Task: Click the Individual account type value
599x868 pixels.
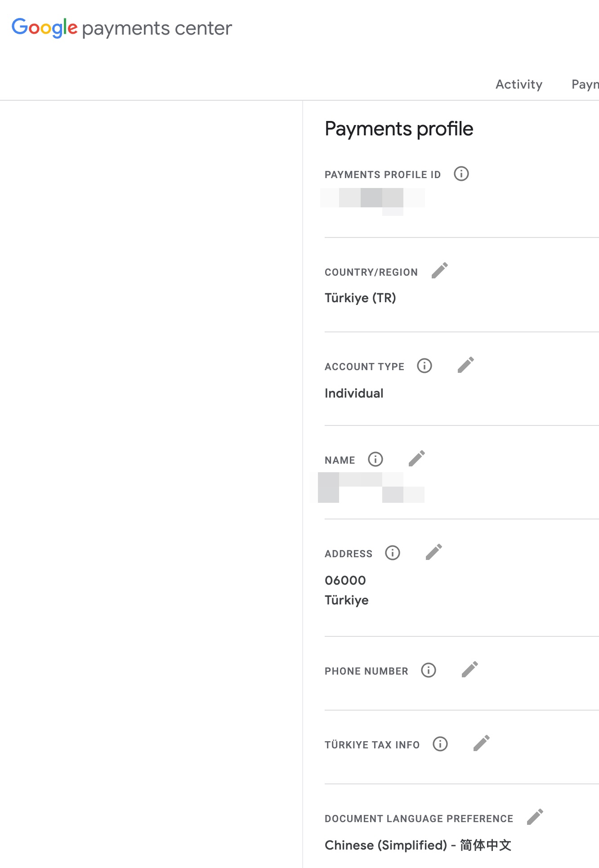Action: click(x=354, y=394)
